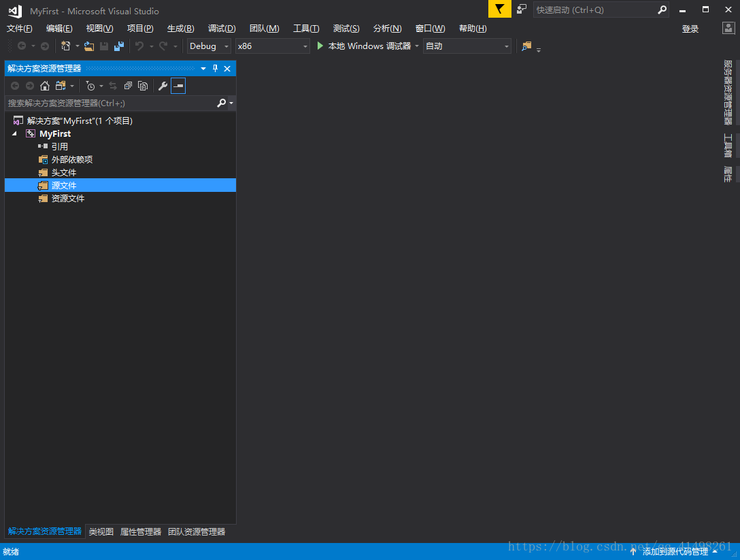
Task: Click 添加到源代码管理 in status bar
Action: point(675,552)
